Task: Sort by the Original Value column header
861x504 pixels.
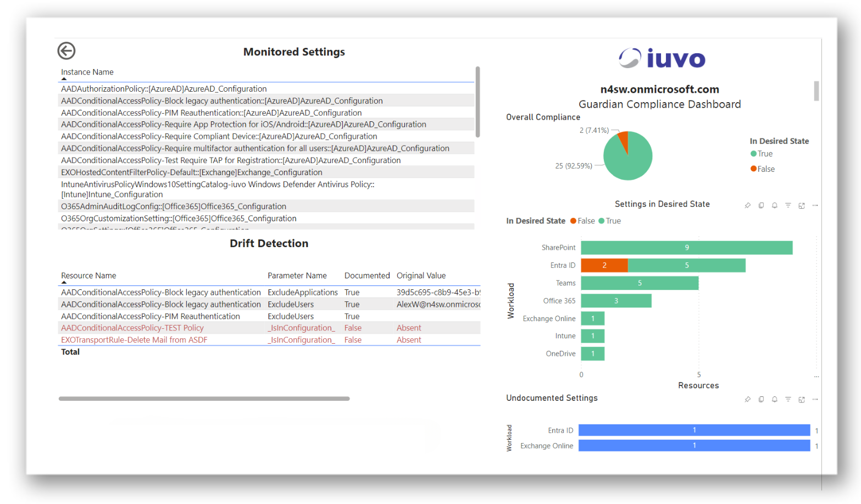Action: 421,276
